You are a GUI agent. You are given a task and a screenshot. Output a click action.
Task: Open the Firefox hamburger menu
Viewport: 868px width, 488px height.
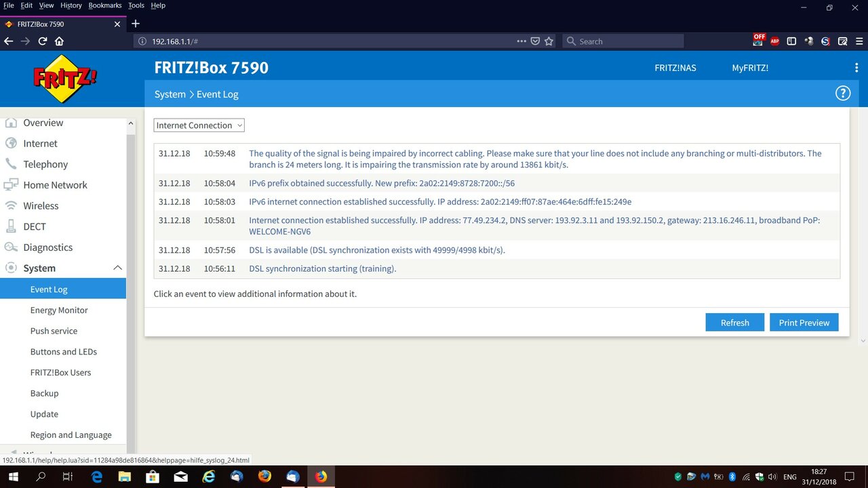[859, 41]
